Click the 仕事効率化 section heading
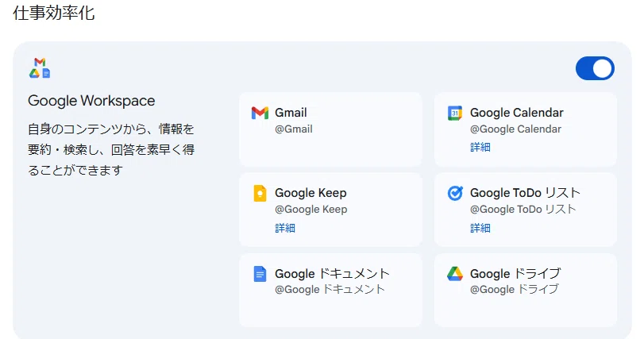The image size is (644, 339). tap(54, 13)
